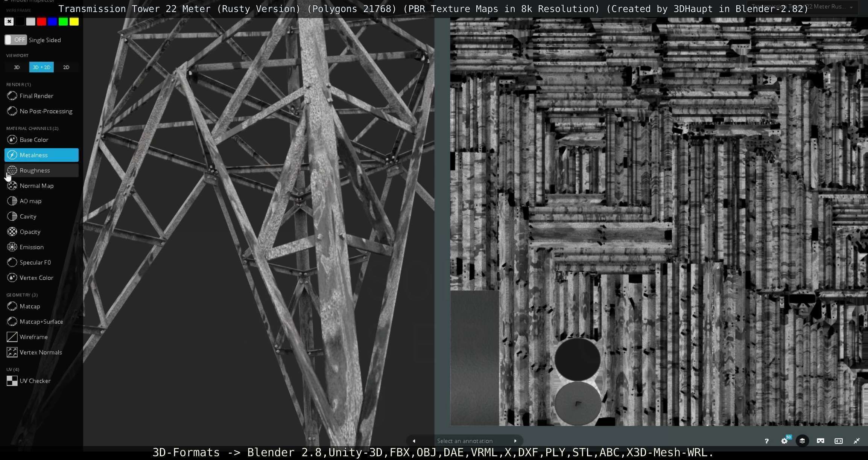The height and width of the screenshot is (460, 868).
Task: Pick the black wireframe color
Action: [x=20, y=22]
